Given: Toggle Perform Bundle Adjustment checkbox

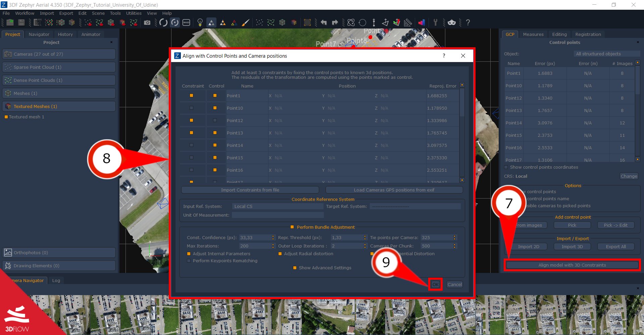Looking at the screenshot, I should tap(292, 227).
